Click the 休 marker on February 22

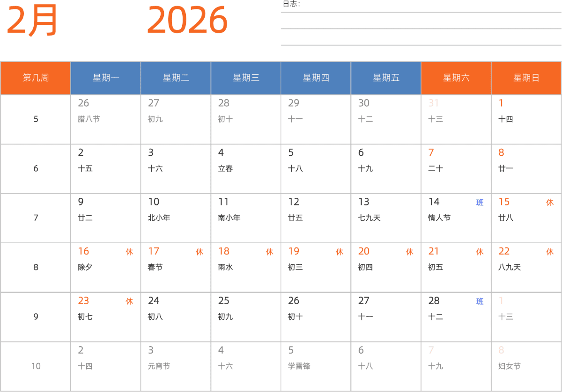pyautogui.click(x=550, y=252)
